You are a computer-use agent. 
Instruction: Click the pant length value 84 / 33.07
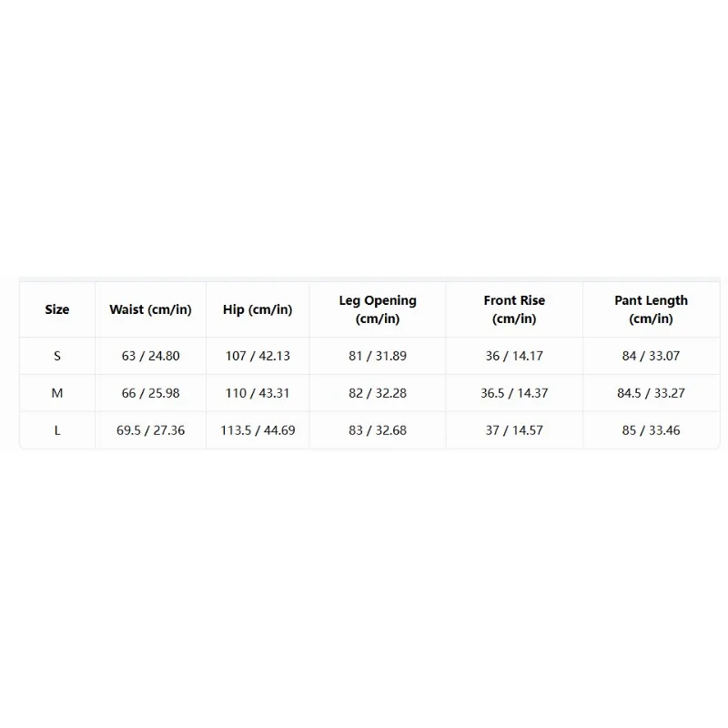pyautogui.click(x=651, y=356)
